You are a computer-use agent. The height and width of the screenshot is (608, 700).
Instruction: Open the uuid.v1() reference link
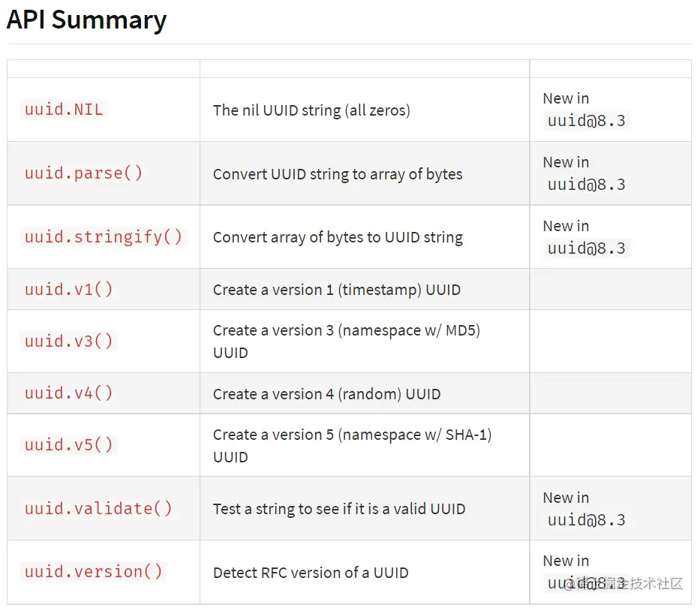pyautogui.click(x=68, y=289)
